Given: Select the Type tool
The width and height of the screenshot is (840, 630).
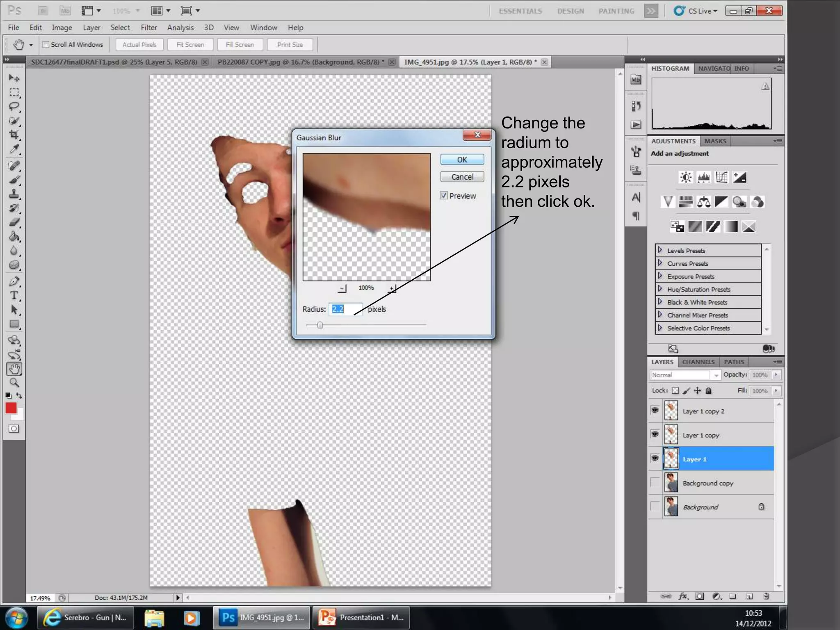Looking at the screenshot, I should click(14, 296).
